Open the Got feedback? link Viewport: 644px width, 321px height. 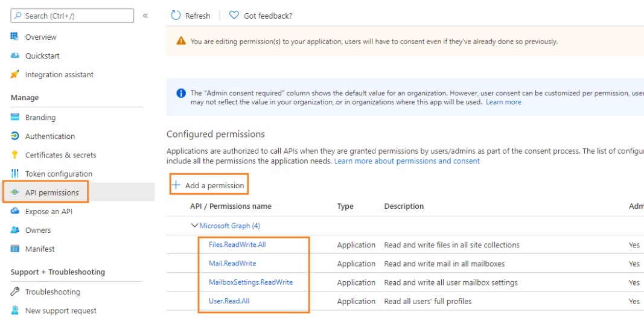(261, 16)
